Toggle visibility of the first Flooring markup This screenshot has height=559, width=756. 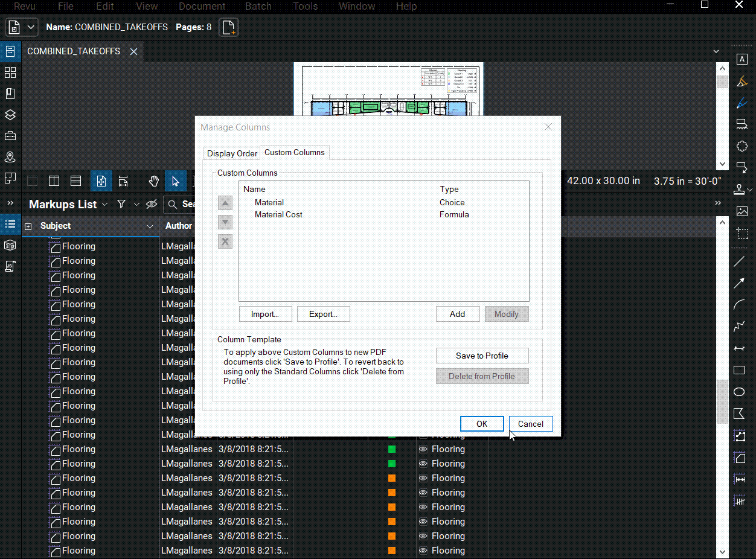tap(422, 449)
